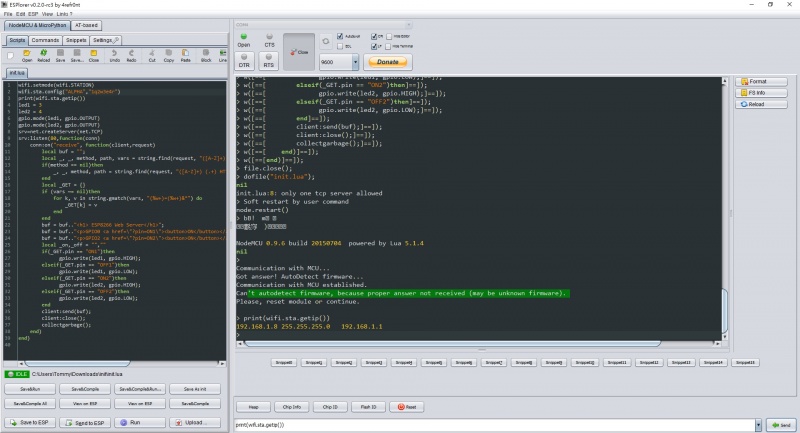800x433 pixels.
Task: Enable the Hide Terminal checkbox
Action: coord(388,46)
